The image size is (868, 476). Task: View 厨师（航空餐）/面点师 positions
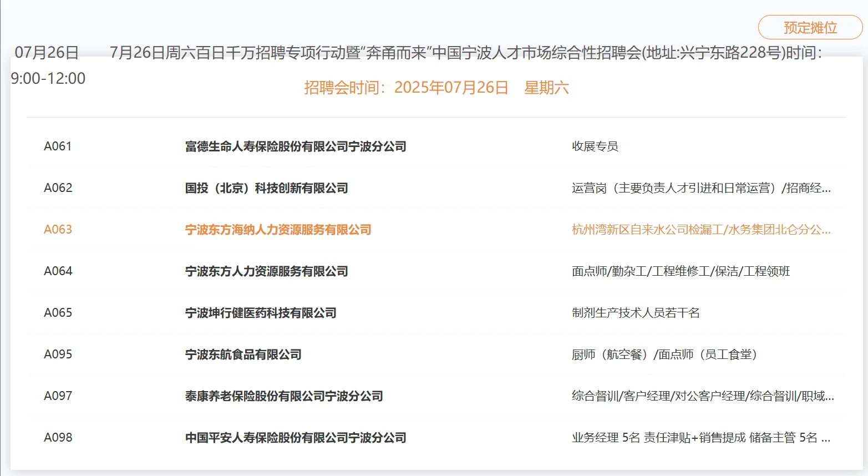(x=665, y=355)
